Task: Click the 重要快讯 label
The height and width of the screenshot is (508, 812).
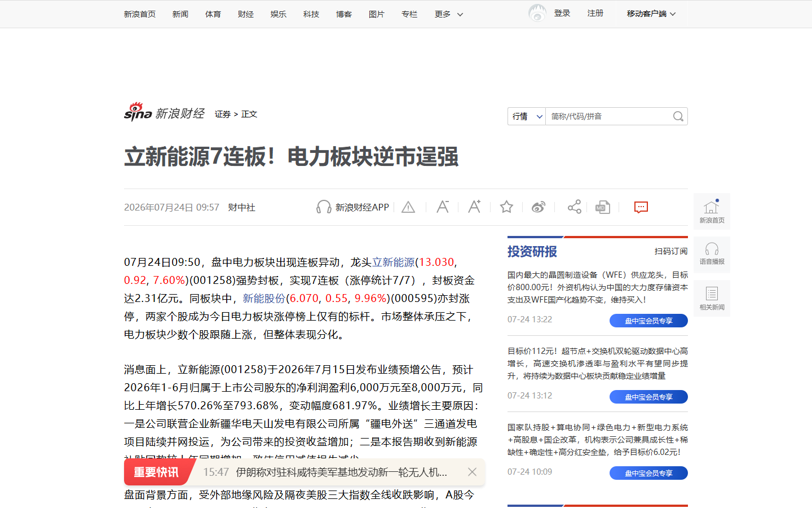Action: tap(156, 472)
